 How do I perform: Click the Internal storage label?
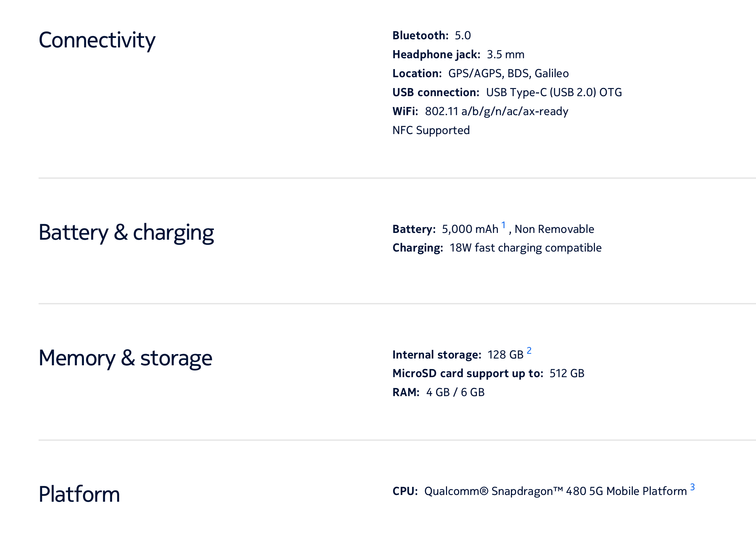click(x=437, y=355)
